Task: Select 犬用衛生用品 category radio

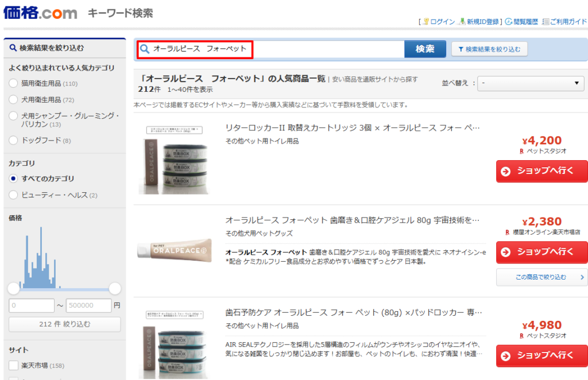Action: pyautogui.click(x=13, y=99)
